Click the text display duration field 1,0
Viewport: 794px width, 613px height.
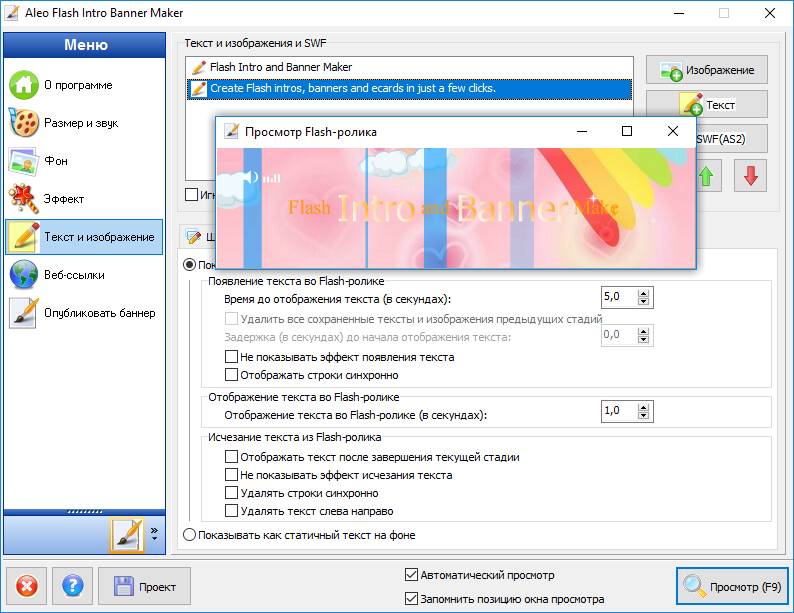click(618, 411)
